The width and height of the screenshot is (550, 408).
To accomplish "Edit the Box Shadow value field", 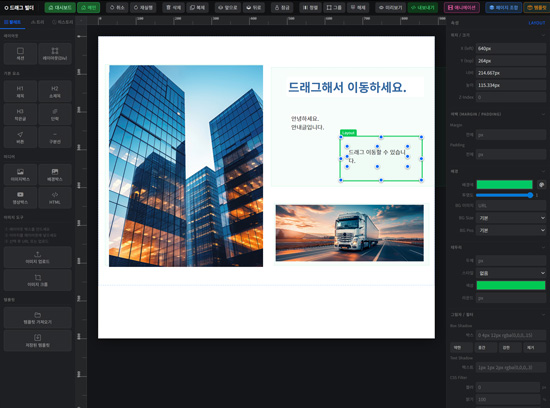I will 511,335.
